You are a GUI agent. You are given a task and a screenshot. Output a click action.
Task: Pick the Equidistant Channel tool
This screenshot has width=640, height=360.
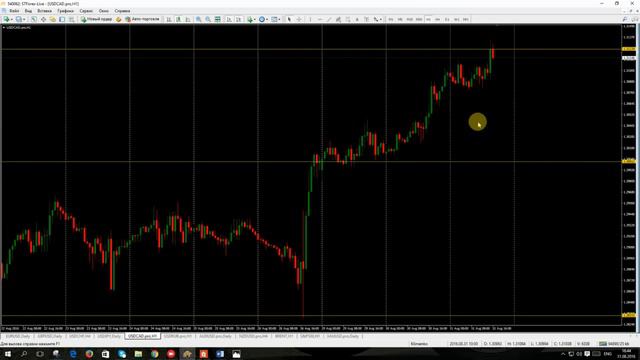338,19
